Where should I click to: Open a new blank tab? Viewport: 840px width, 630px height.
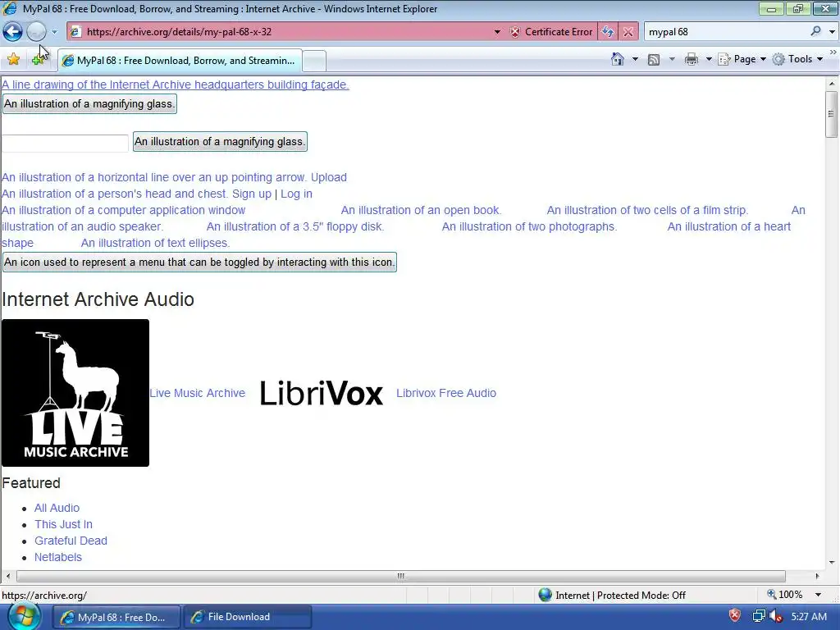(314, 61)
